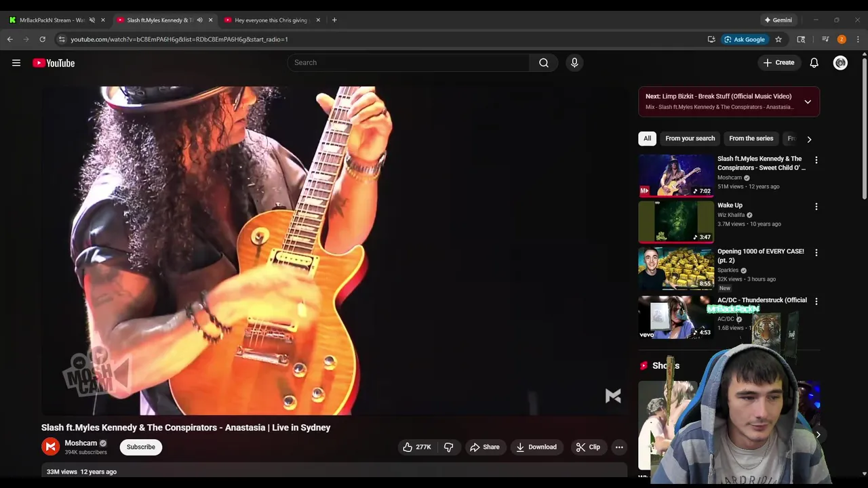The width and height of the screenshot is (868, 488).
Task: Dislike the video with the thumbs-down button
Action: pos(448,447)
